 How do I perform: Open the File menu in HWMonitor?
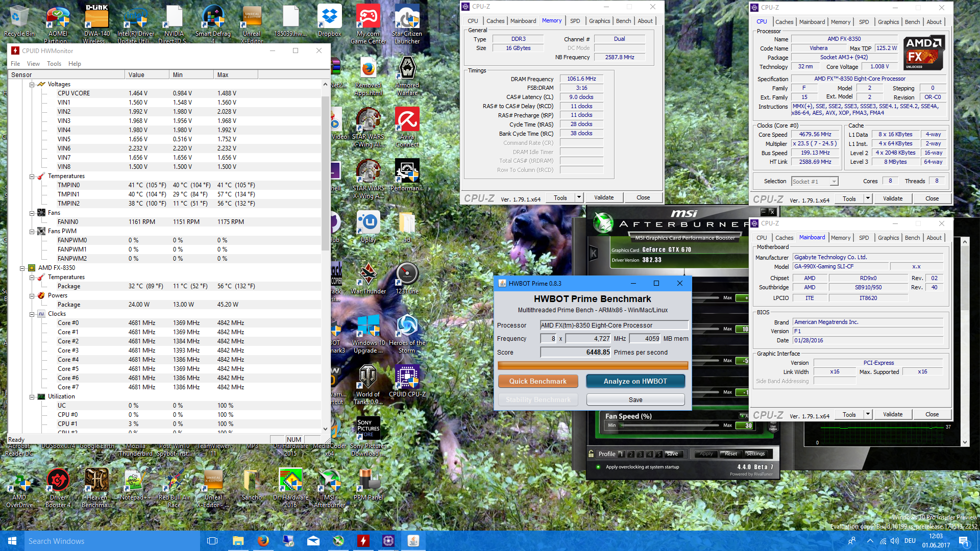pyautogui.click(x=15, y=64)
